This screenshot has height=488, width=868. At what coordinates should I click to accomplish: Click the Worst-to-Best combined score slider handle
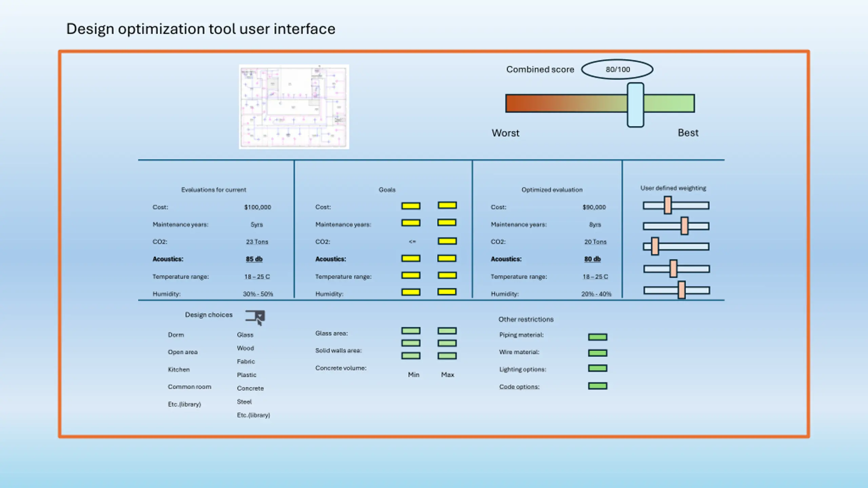[635, 105]
